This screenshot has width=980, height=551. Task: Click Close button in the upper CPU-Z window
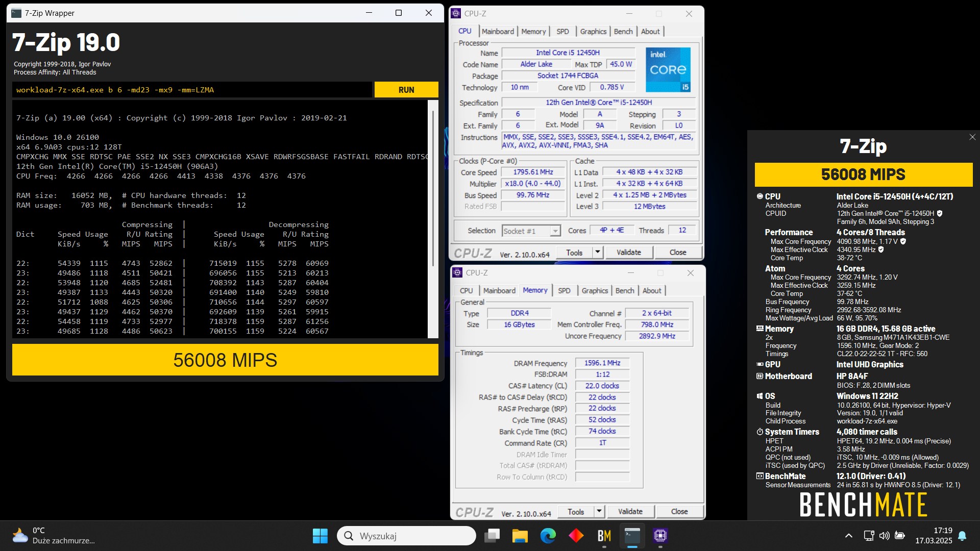678,252
